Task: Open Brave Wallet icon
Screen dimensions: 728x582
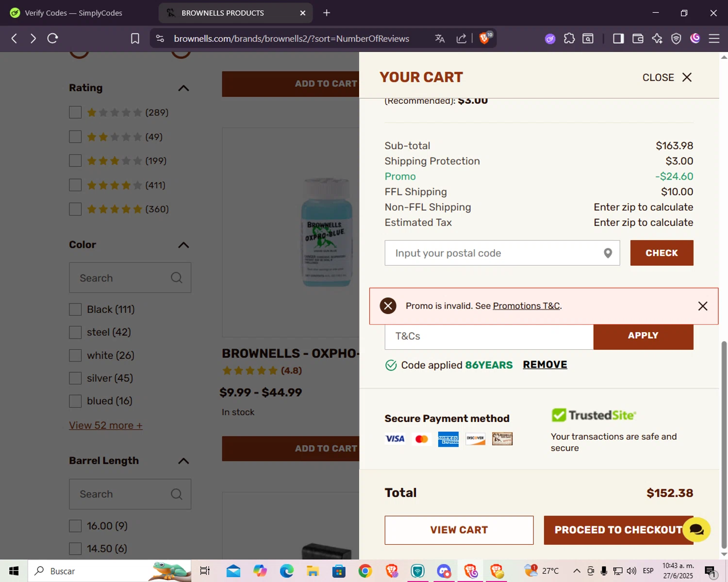Action: click(x=638, y=38)
